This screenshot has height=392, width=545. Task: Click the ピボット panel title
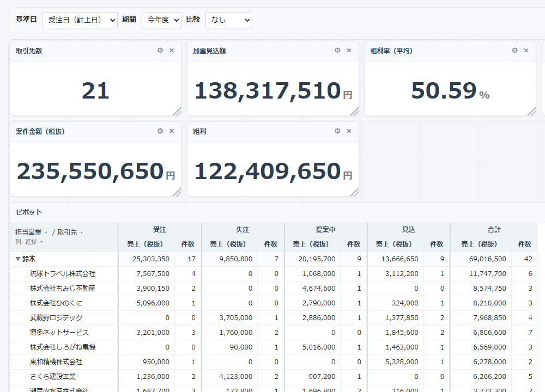[29, 212]
